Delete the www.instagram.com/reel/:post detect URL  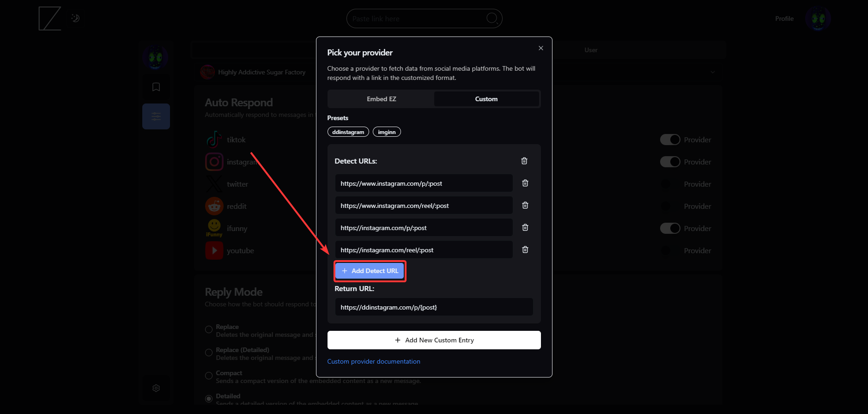pos(525,205)
